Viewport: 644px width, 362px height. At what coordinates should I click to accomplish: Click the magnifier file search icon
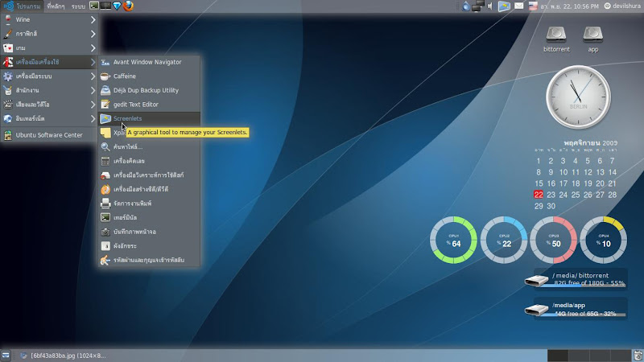[x=105, y=147]
